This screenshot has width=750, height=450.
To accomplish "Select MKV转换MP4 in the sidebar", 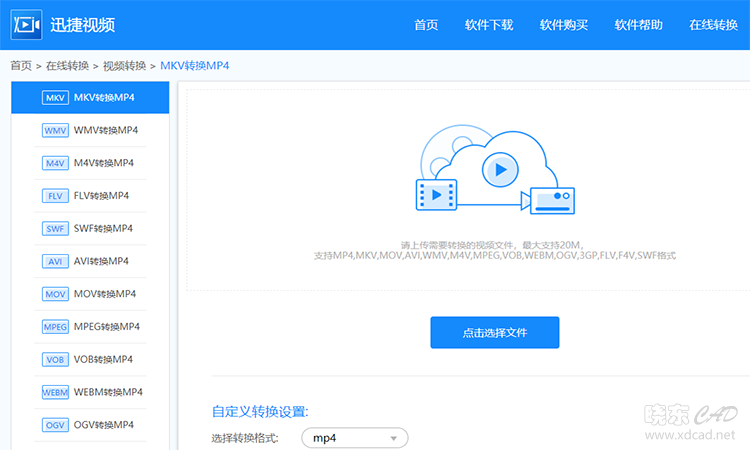I will 90,98.
